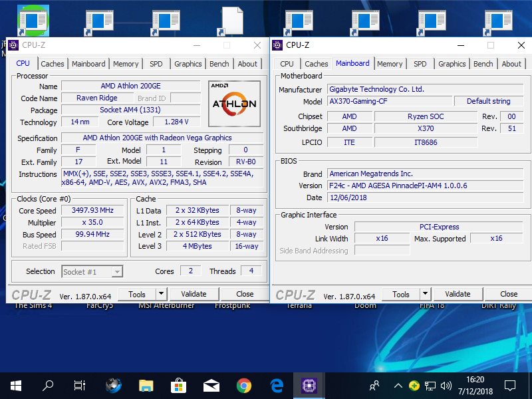Click the LPCIO value IT8686
The width and height of the screenshot is (532, 399).
426,142
